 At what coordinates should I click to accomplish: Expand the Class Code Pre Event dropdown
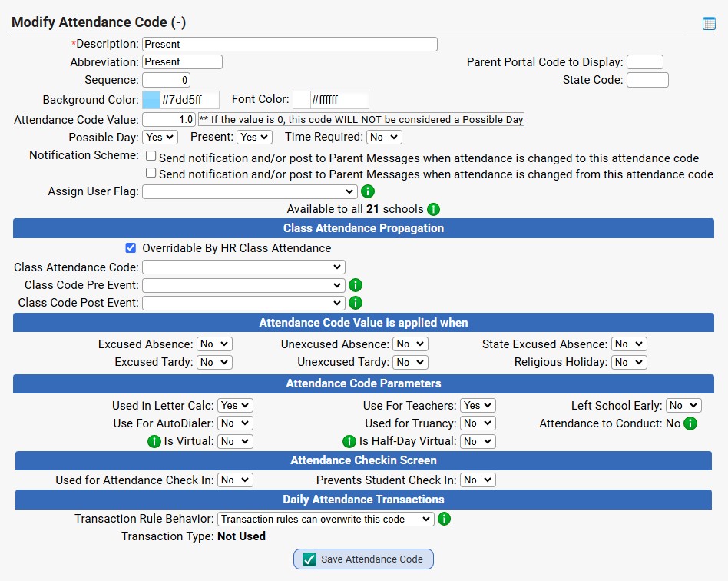pos(243,285)
